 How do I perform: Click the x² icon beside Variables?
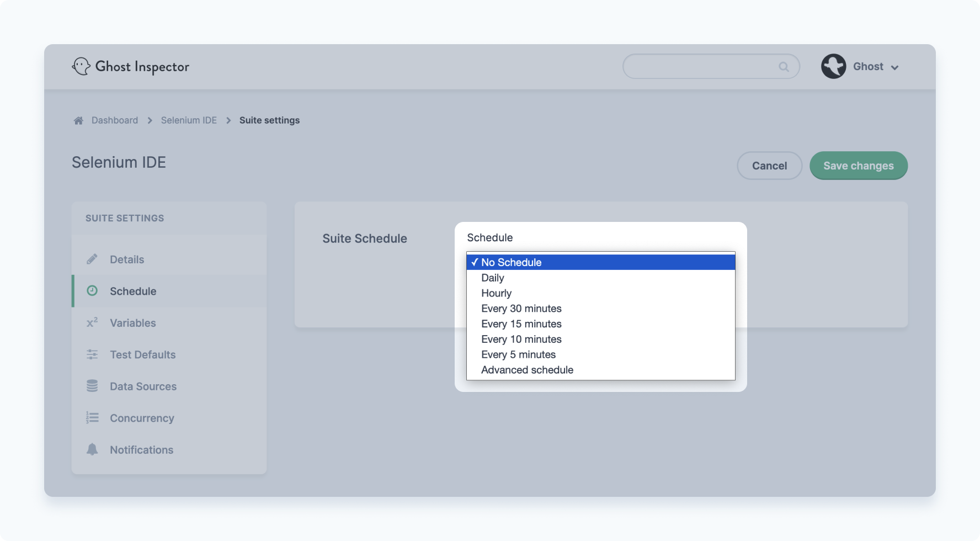pyautogui.click(x=92, y=322)
